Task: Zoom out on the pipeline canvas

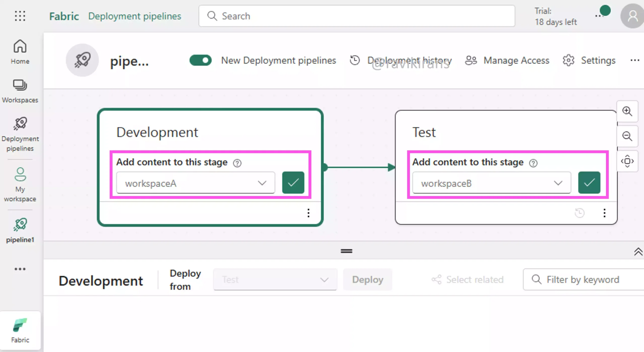Action: (x=627, y=136)
